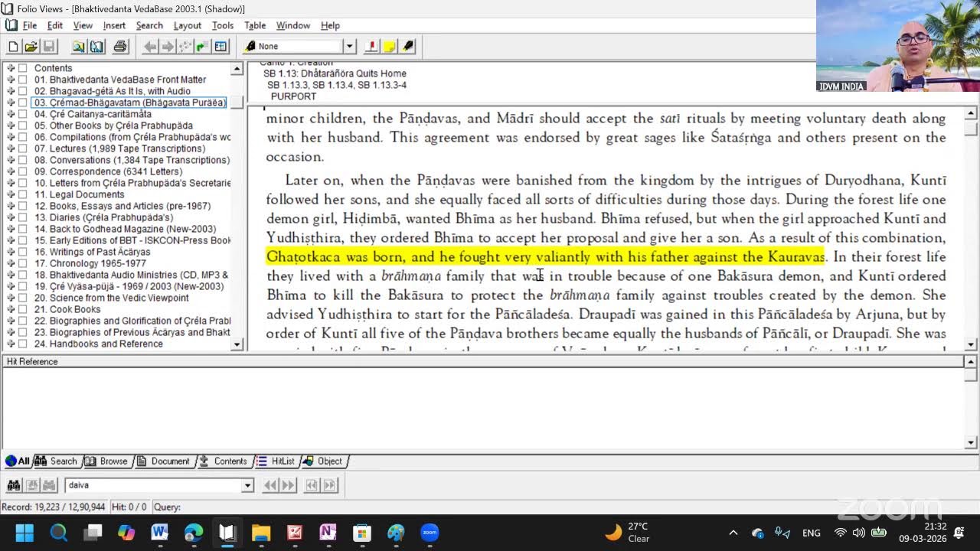Click into the daiva query input field
Screen dimensions: 980x551
tap(152, 485)
